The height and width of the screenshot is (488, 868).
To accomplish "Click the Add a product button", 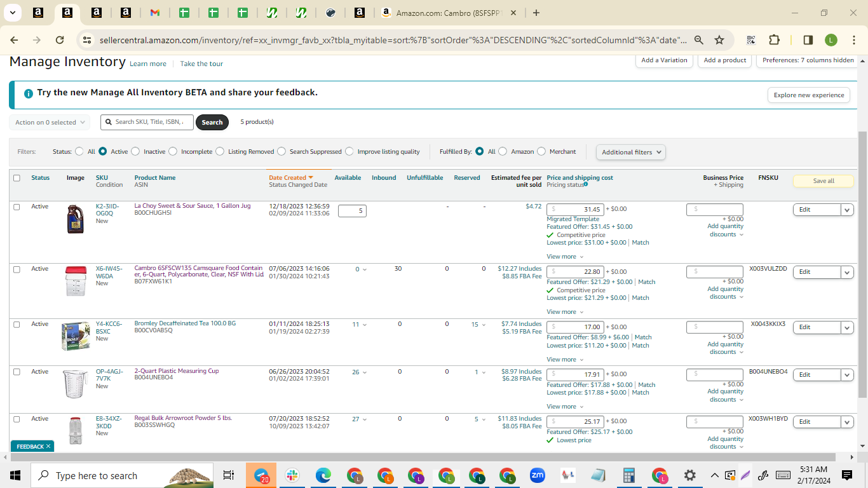I will [725, 60].
